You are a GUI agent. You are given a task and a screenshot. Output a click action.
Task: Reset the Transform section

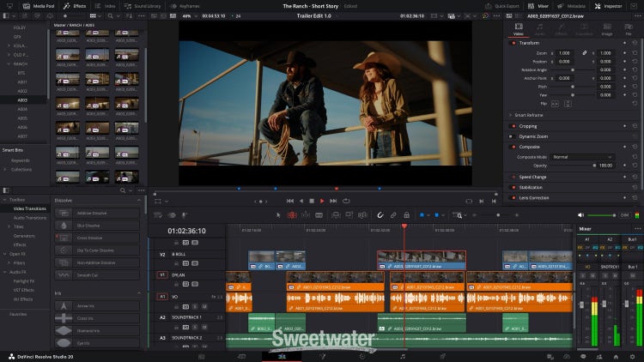pyautogui.click(x=635, y=42)
